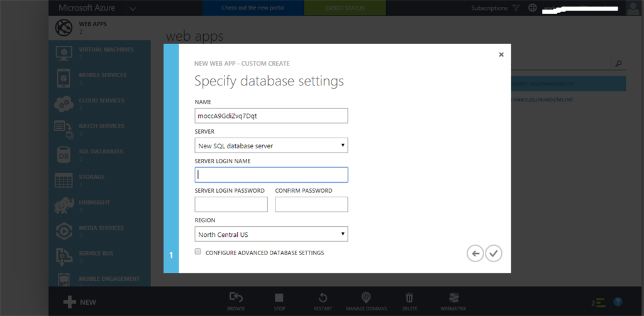Open Storage table icon
Screen dimensions: 644x316
[64, 180]
